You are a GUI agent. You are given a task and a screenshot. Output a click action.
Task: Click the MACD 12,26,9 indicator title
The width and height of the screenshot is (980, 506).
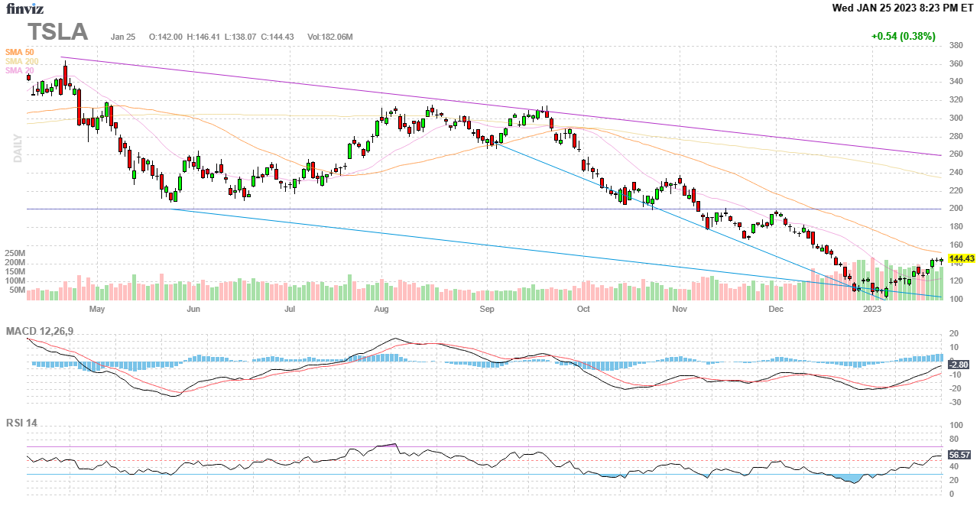(x=44, y=331)
